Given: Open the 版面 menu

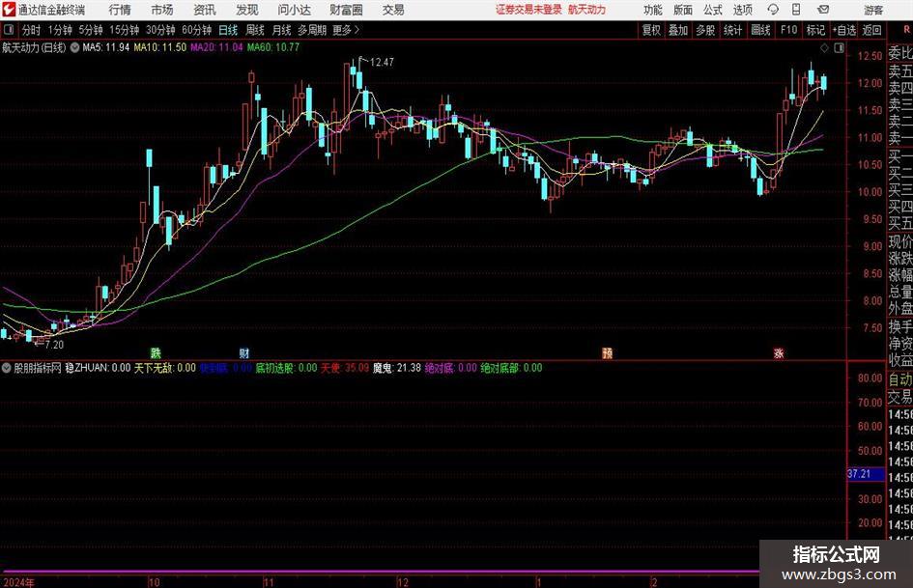Looking at the screenshot, I should pos(682,10).
